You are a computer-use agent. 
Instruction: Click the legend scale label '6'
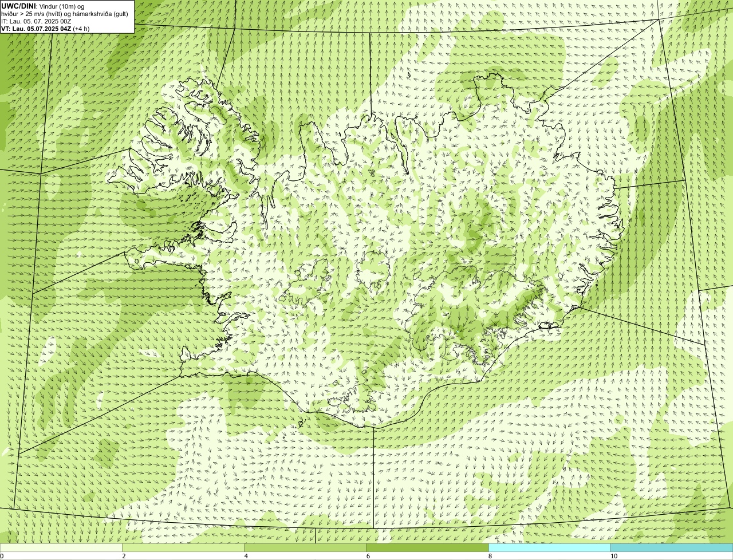click(368, 556)
